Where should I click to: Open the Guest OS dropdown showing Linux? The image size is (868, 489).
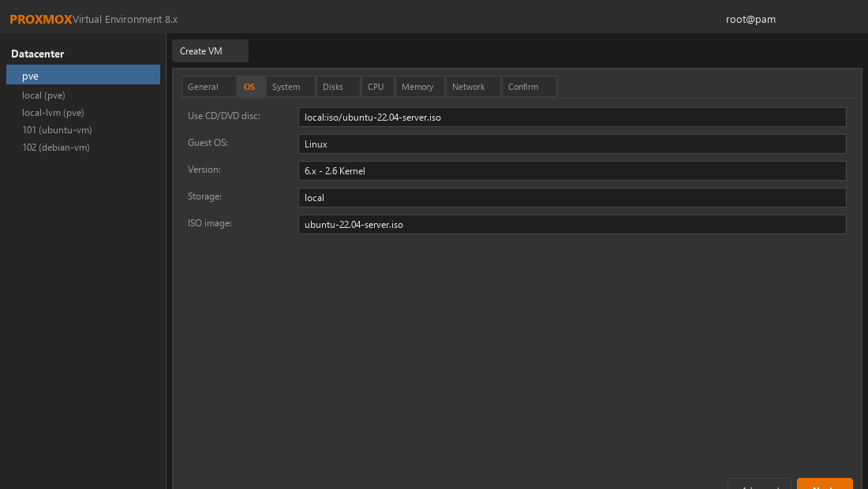[572, 144]
